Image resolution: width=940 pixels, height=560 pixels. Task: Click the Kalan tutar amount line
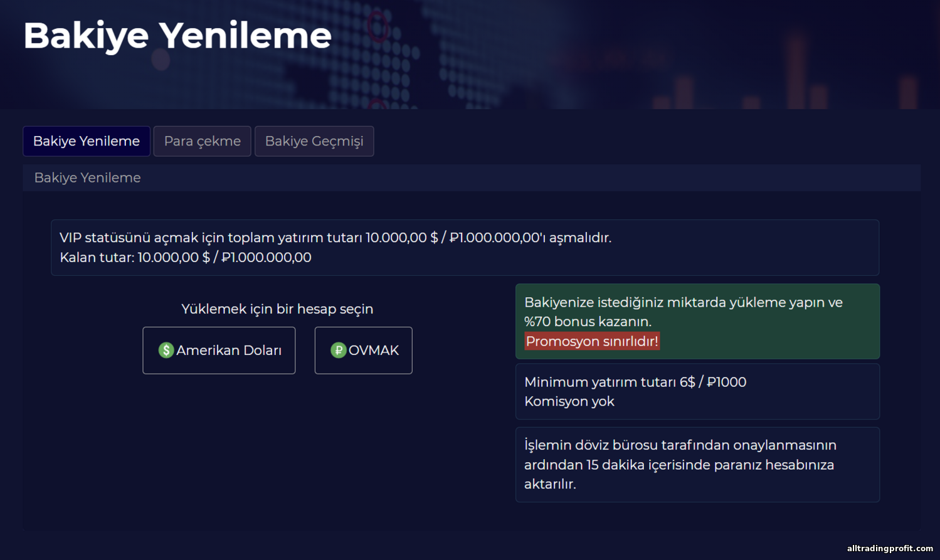tap(185, 257)
